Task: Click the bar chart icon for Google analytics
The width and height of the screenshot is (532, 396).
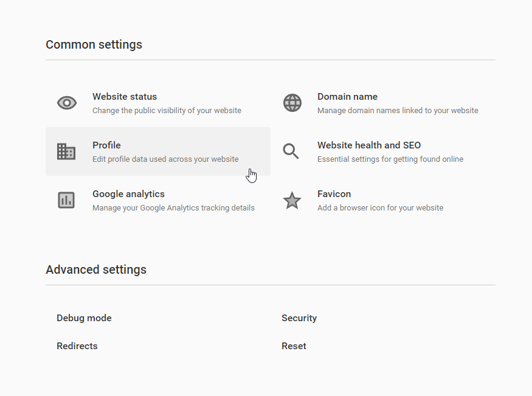Action: (66, 200)
